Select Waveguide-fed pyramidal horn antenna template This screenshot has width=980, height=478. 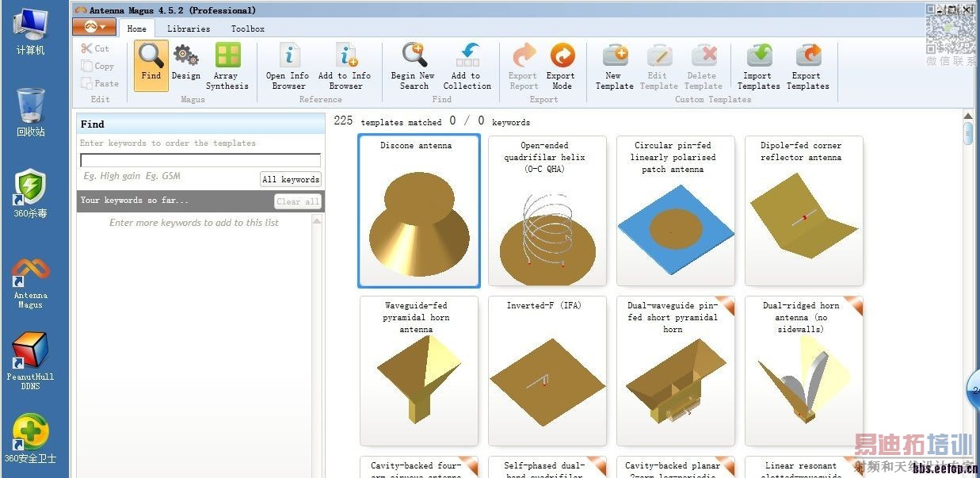point(418,371)
